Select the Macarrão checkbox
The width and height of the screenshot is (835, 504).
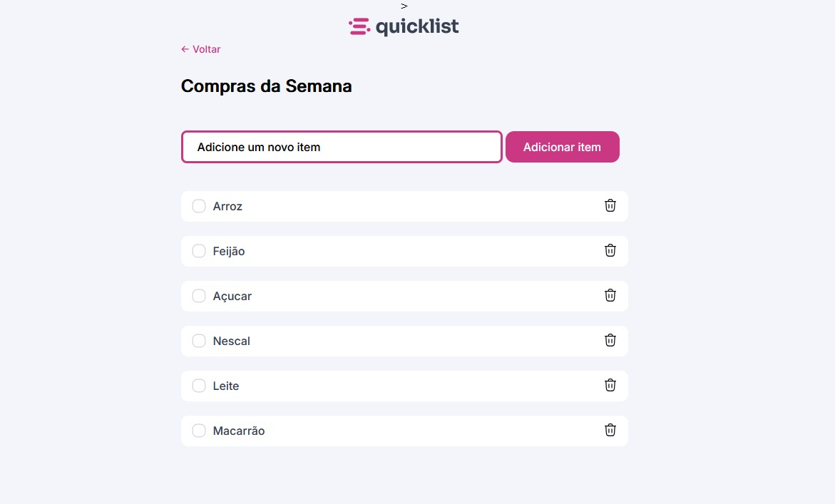[199, 431]
